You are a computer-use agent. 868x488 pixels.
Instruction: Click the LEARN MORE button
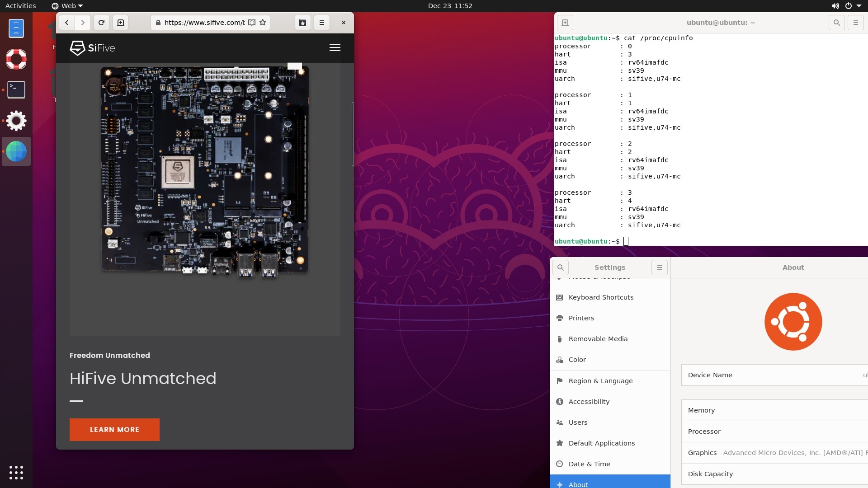(114, 430)
